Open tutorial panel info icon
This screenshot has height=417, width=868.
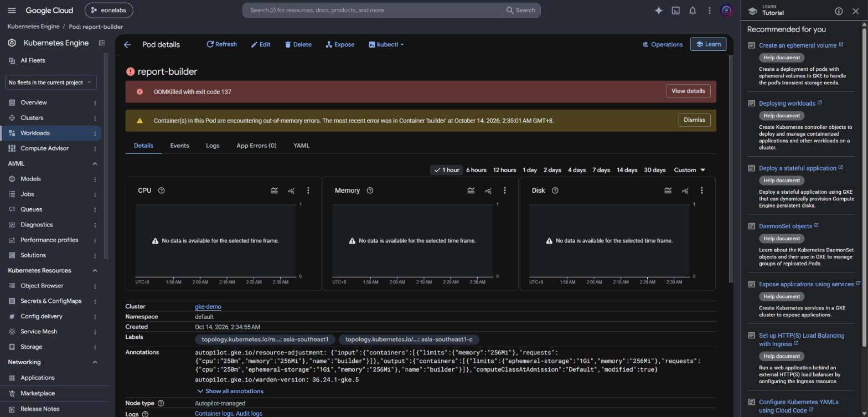[839, 11]
